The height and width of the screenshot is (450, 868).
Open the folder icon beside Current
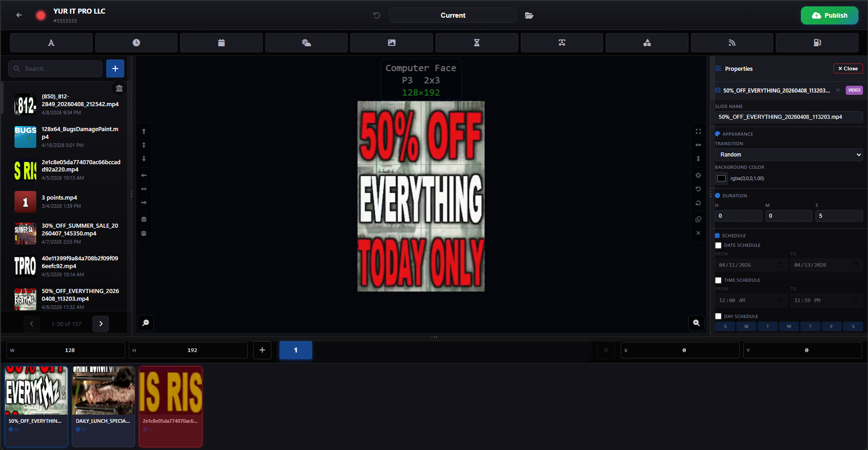pos(529,15)
